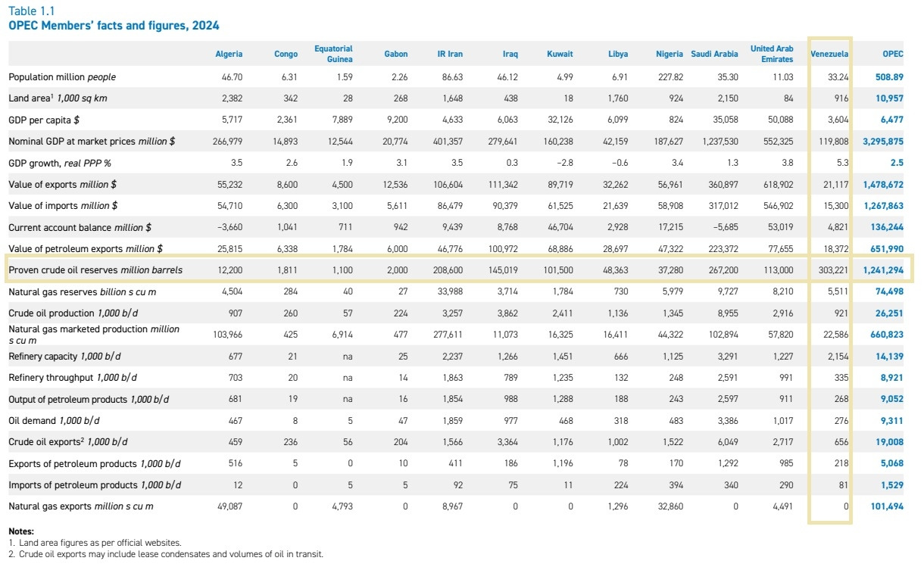Click United Arab Emirates exports value 618,902
The height and width of the screenshot is (567, 924).
click(779, 184)
